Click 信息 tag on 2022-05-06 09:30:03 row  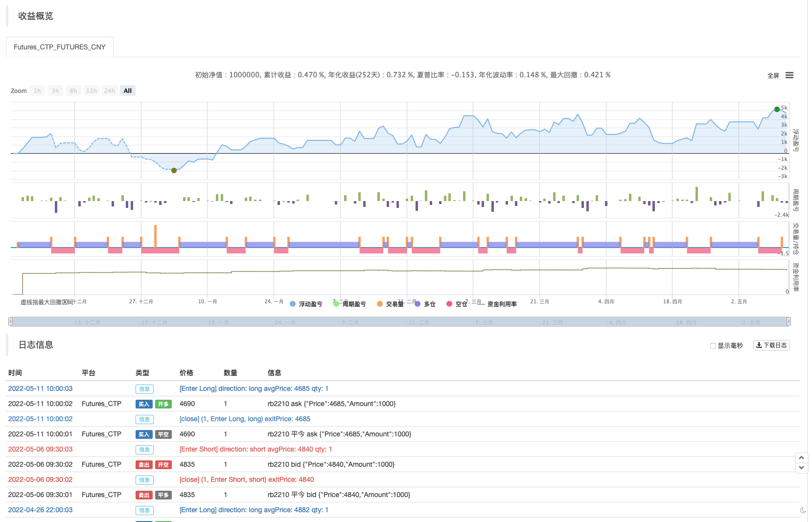click(x=144, y=450)
